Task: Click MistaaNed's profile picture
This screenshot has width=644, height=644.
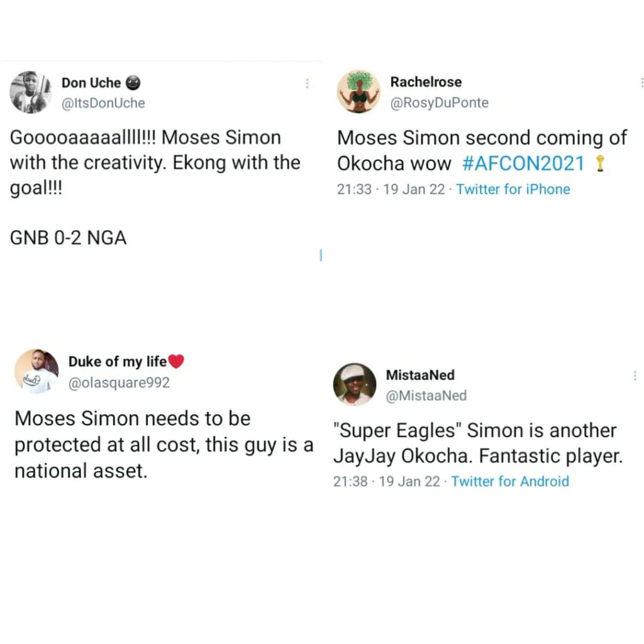Action: [354, 384]
